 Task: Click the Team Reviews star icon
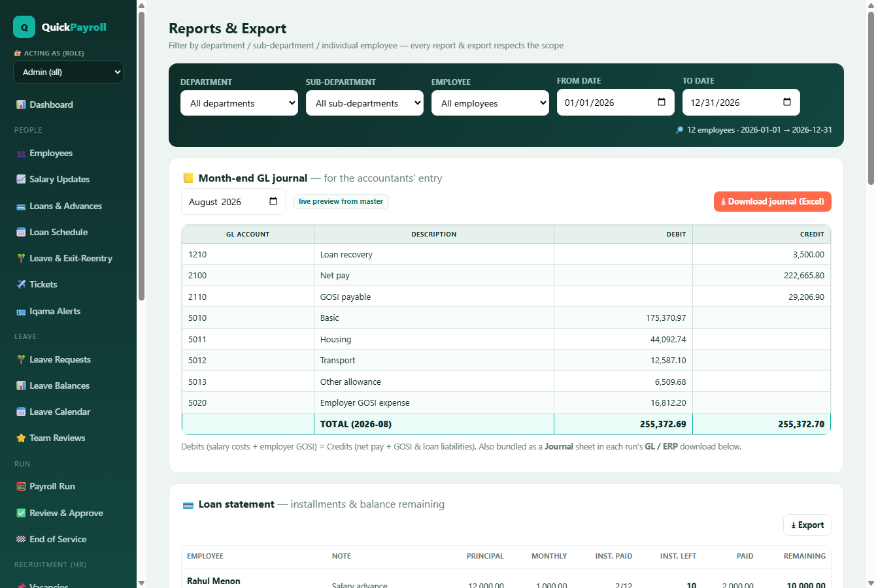(x=21, y=438)
